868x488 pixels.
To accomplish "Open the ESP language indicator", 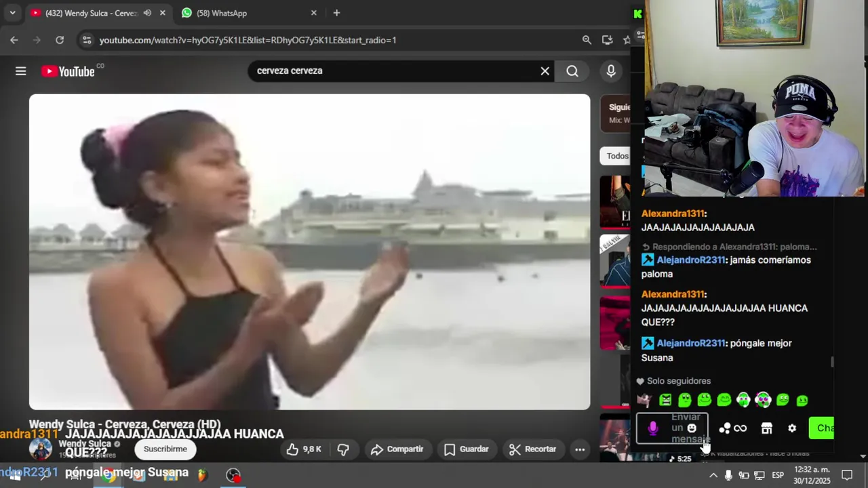I will coord(778,476).
